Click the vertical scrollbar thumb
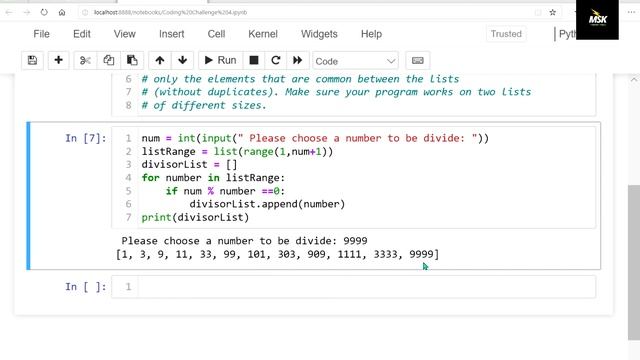Screen dimensions: 640x360 click(x=633, y=262)
